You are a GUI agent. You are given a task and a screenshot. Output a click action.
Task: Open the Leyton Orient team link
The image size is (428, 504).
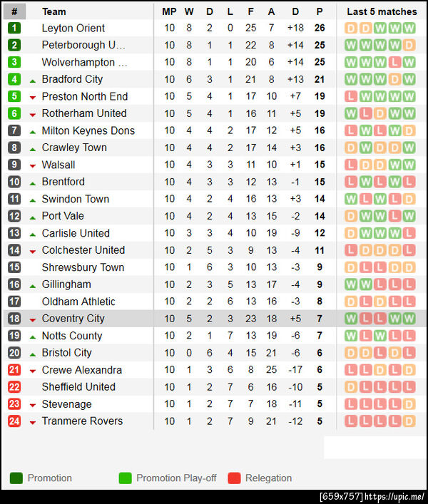coord(73,28)
